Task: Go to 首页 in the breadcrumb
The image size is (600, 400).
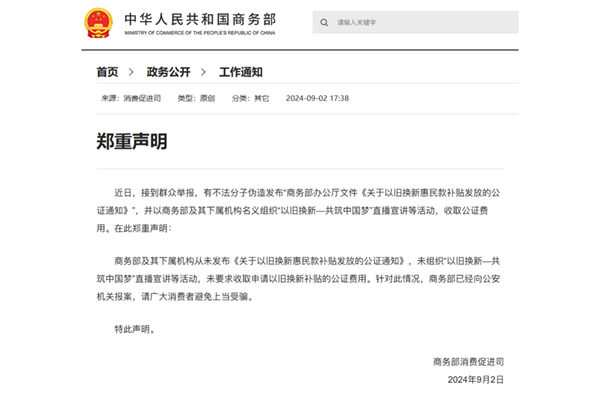Action: pos(108,72)
